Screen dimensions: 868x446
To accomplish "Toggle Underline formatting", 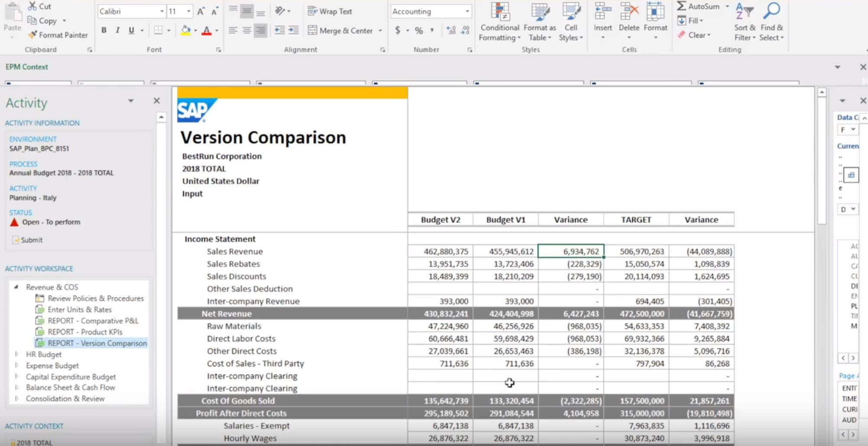I will click(131, 30).
